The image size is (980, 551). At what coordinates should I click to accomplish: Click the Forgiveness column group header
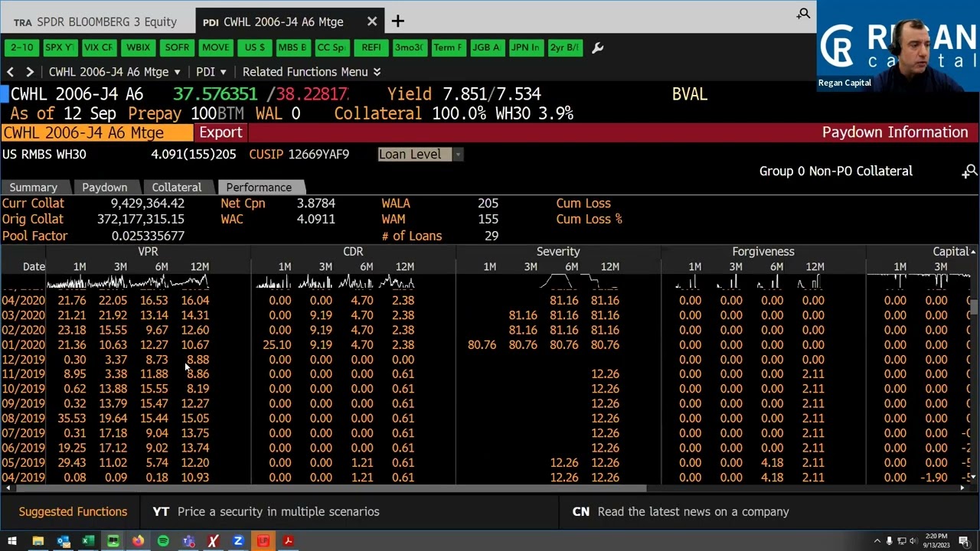click(x=763, y=251)
